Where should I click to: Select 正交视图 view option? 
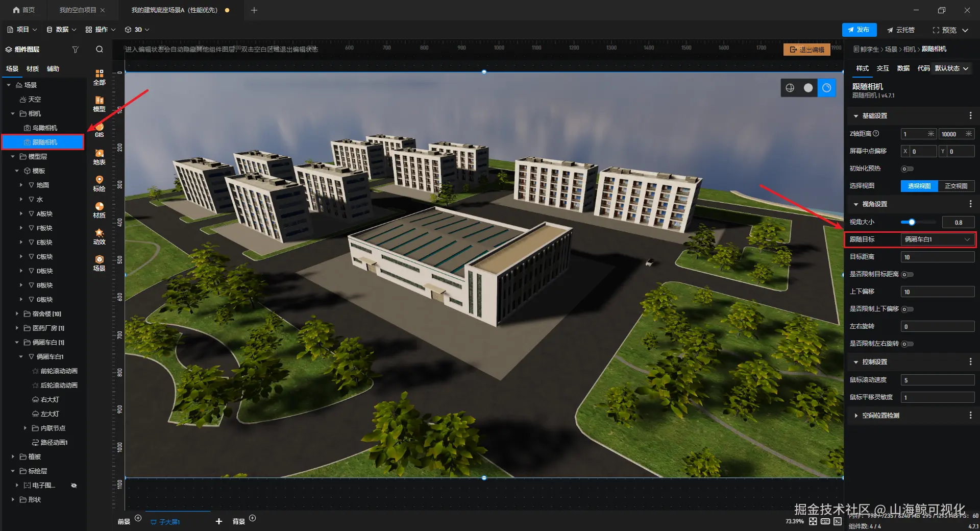click(956, 186)
